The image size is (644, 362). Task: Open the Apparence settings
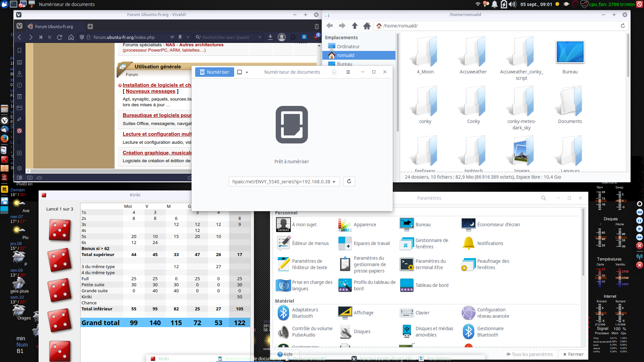[x=365, y=225]
